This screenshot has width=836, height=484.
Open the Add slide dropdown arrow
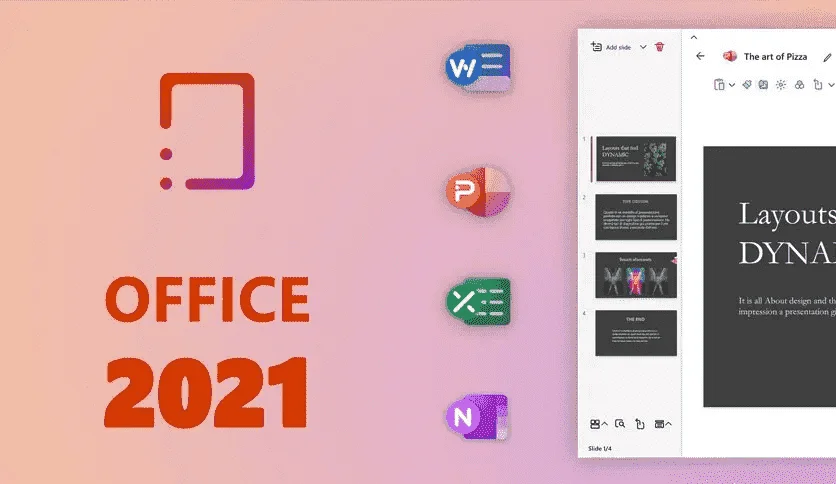(643, 47)
